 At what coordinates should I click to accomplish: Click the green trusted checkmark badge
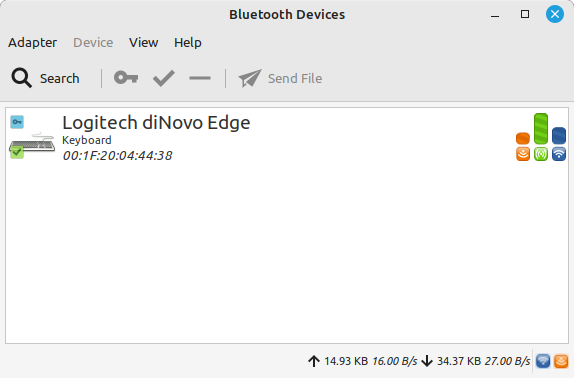tap(17, 152)
